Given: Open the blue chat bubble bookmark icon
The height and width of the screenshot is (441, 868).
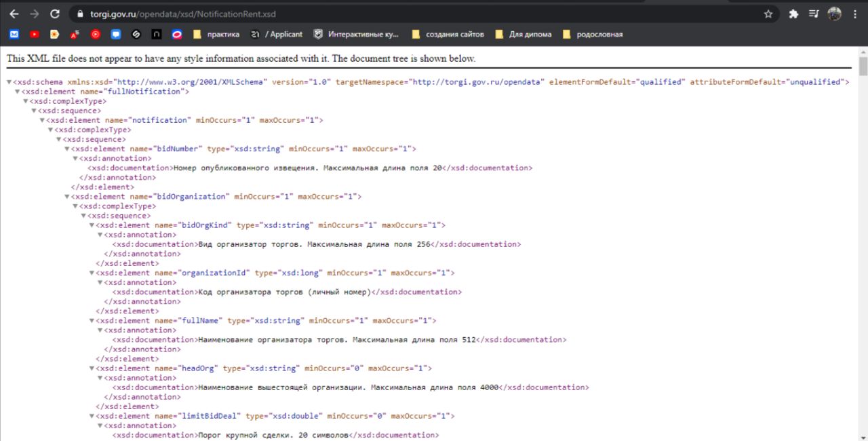Looking at the screenshot, I should pyautogui.click(x=116, y=34).
